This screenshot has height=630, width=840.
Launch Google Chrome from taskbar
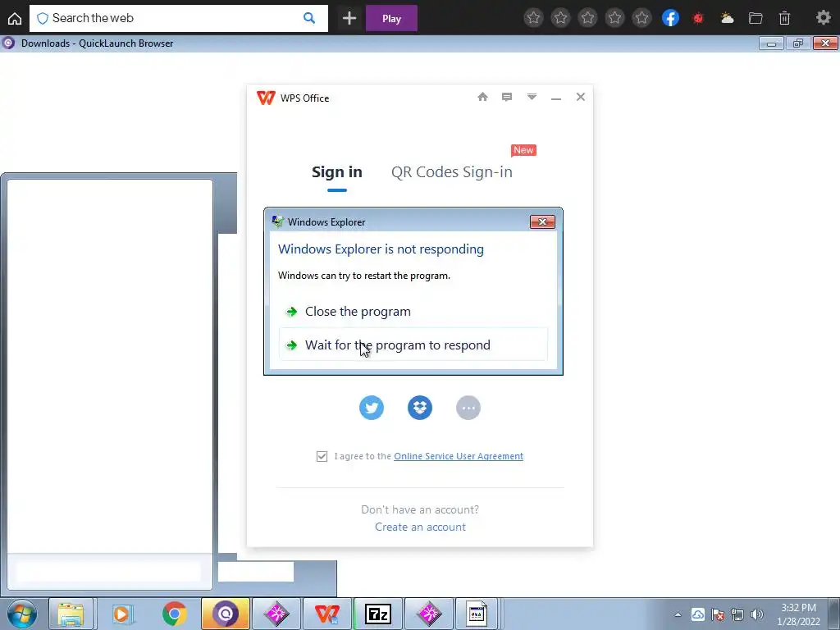(x=174, y=614)
